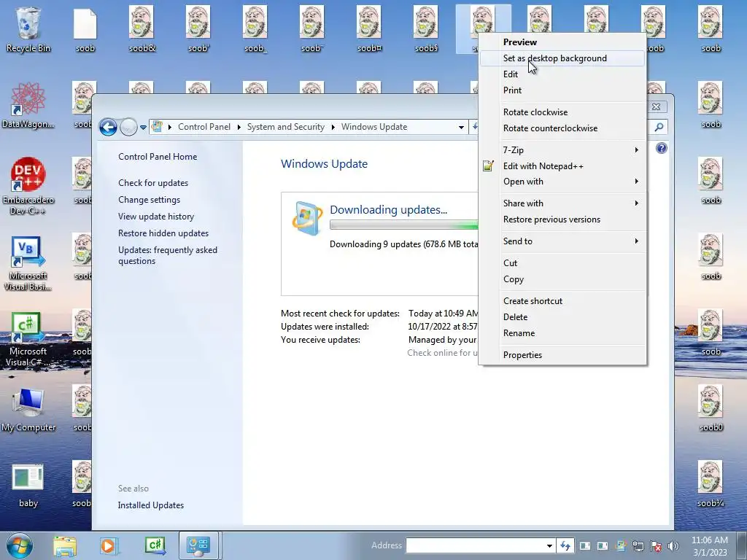The image size is (747, 560).
Task: Choose Rotate clockwise
Action: click(x=562, y=112)
